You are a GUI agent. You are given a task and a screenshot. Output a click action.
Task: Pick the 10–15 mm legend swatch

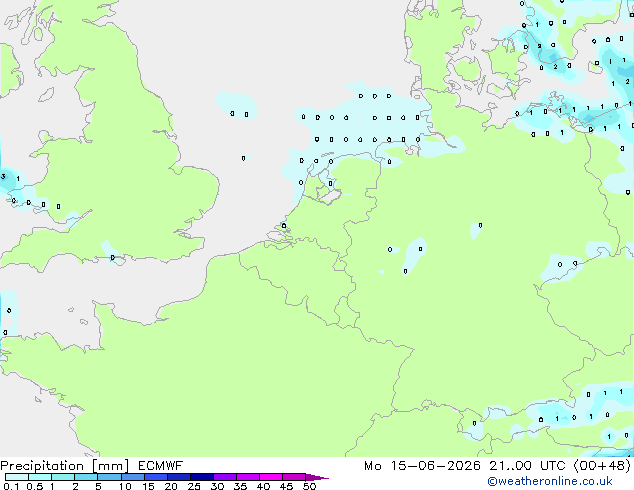click(x=133, y=477)
